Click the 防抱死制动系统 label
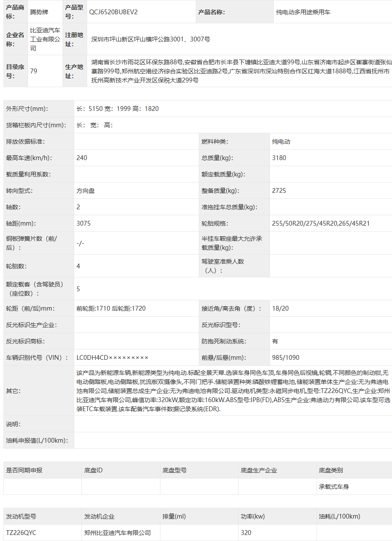 224,342
